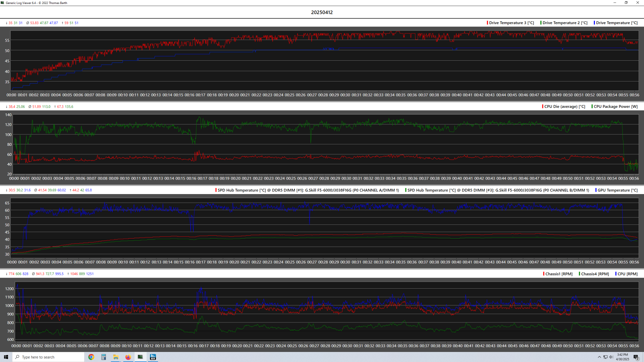
Task: Expand the hidden system tray icons chevron
Action: click(599, 357)
